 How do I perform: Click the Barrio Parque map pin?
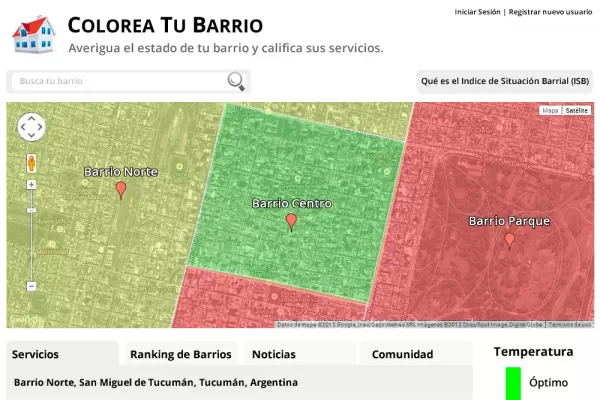point(509,242)
